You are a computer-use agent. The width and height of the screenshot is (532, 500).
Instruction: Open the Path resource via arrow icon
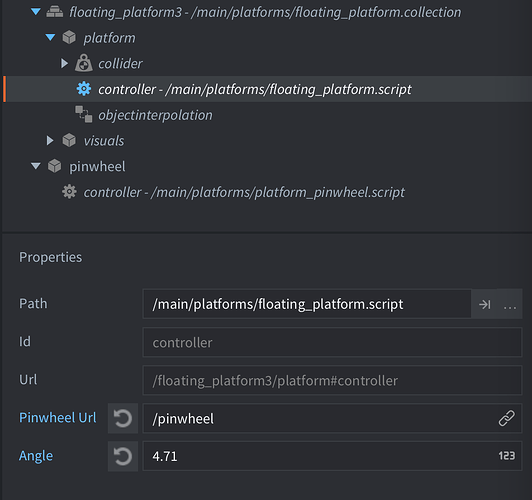pyautogui.click(x=484, y=304)
